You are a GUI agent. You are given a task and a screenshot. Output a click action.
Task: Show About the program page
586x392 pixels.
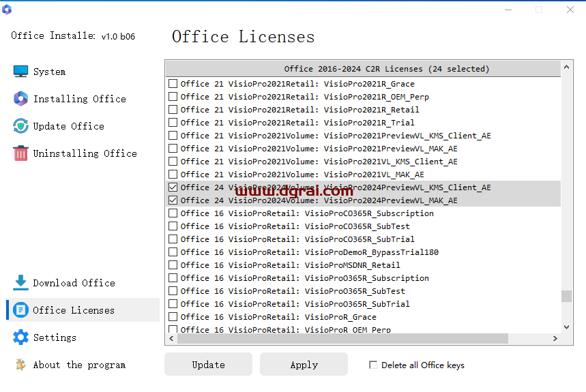(79, 365)
